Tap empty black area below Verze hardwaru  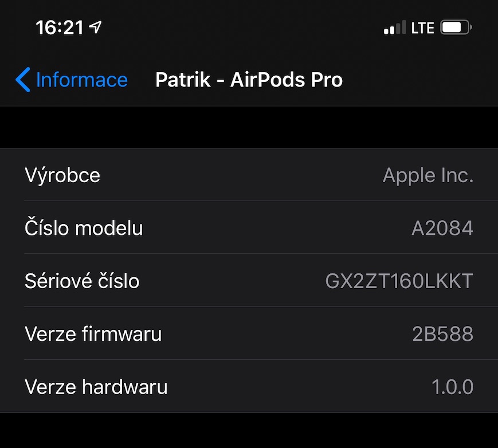tap(249, 431)
